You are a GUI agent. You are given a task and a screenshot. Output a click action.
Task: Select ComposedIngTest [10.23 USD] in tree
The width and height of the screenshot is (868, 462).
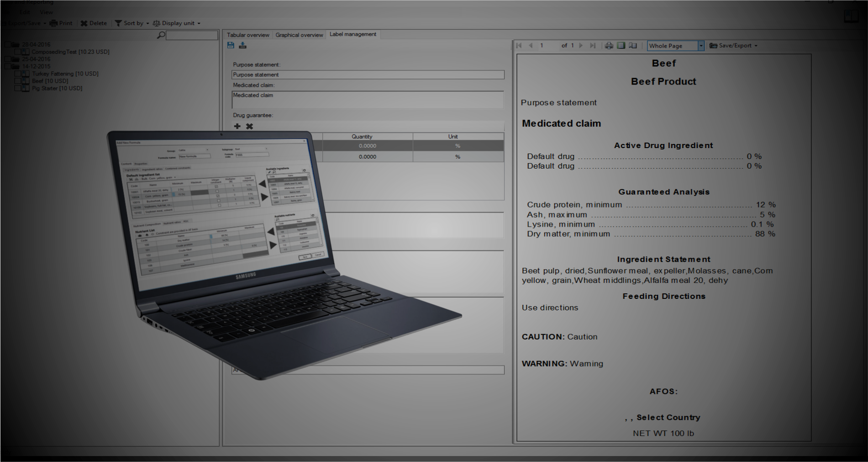coord(70,52)
